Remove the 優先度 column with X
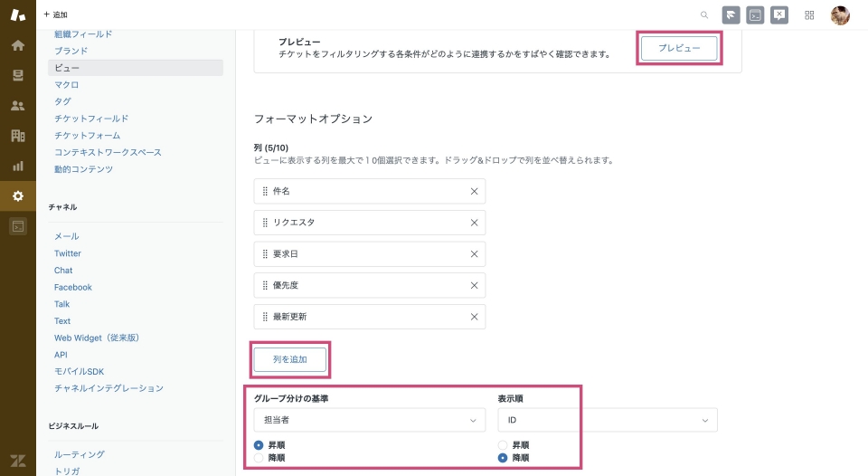Viewport: 868px width, 476px height. click(474, 285)
